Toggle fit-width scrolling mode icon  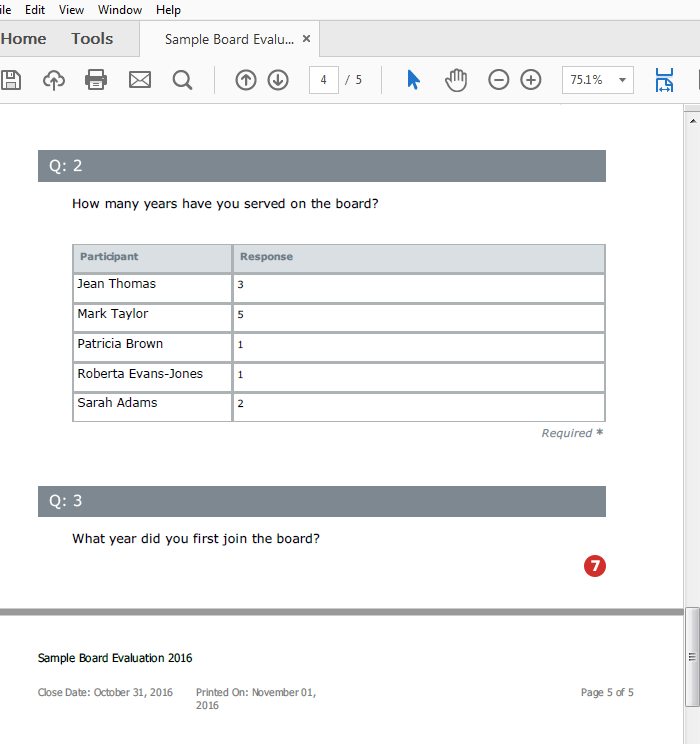pyautogui.click(x=664, y=80)
